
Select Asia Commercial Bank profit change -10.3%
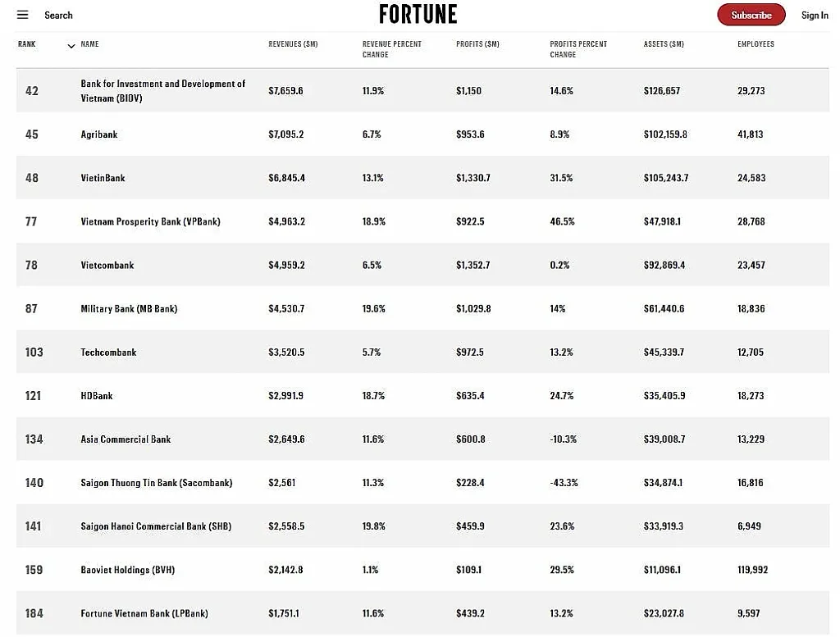pyautogui.click(x=563, y=439)
